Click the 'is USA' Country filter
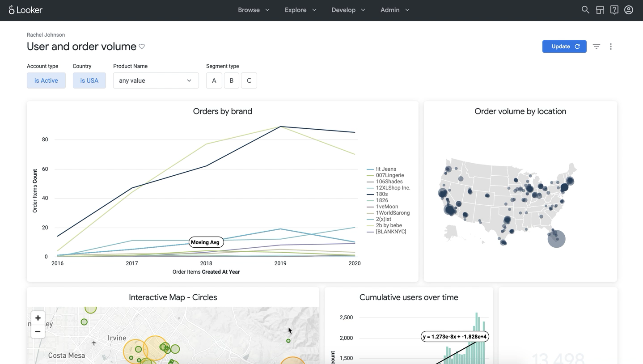 click(x=89, y=80)
